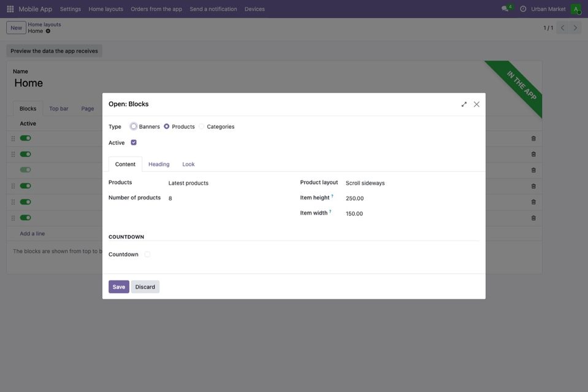Toggle the fifth block's Active switch
Image resolution: width=588 pixels, height=392 pixels.
[x=26, y=202]
